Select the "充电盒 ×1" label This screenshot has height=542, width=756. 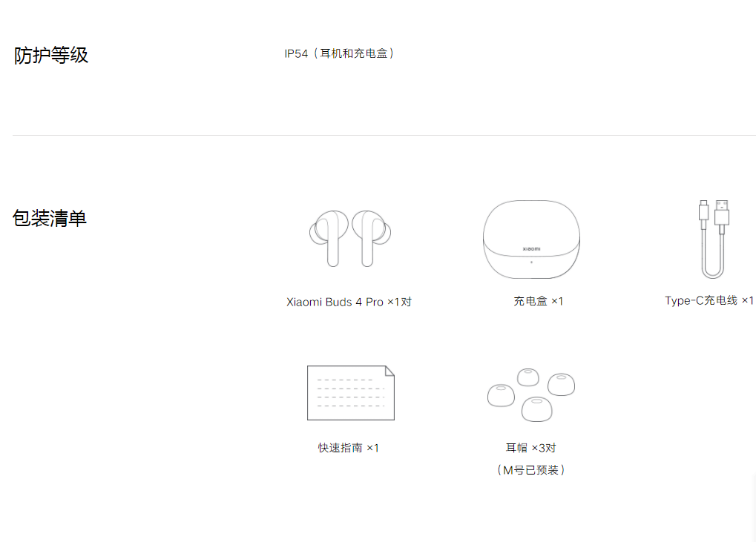538,301
